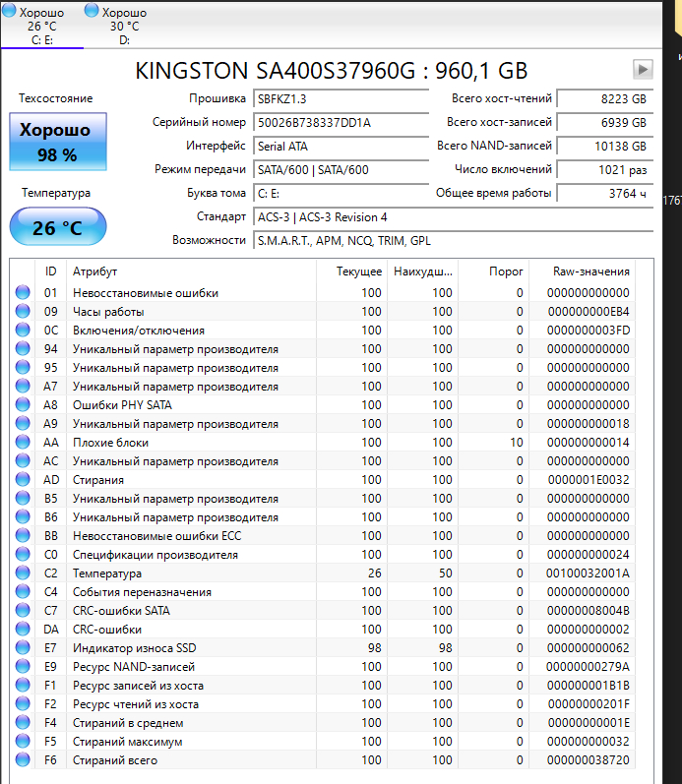Click the serial number 50026B738337DD1A
Screen dimensions: 682x784
click(x=341, y=123)
